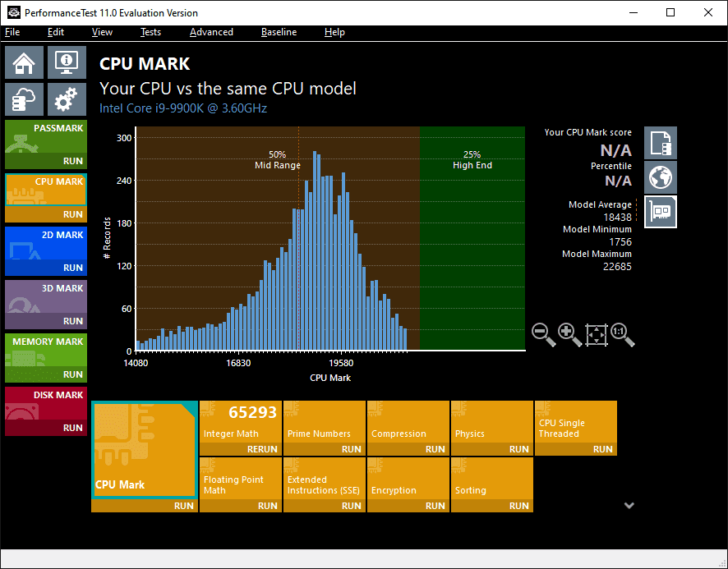Run the Prime Numbers test
728x569 pixels.
324,449
